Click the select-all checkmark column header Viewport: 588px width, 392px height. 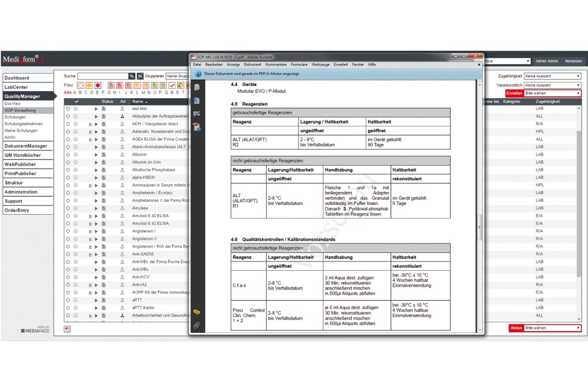coord(77,102)
